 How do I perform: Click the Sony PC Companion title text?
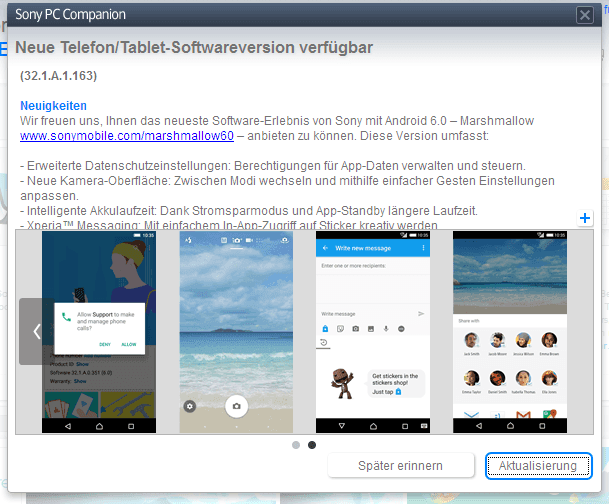tap(70, 14)
